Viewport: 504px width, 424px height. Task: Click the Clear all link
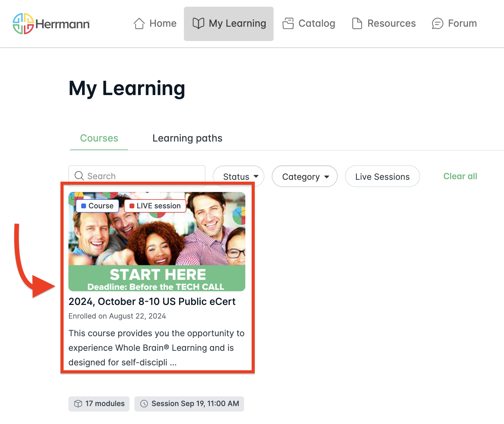pos(460,176)
